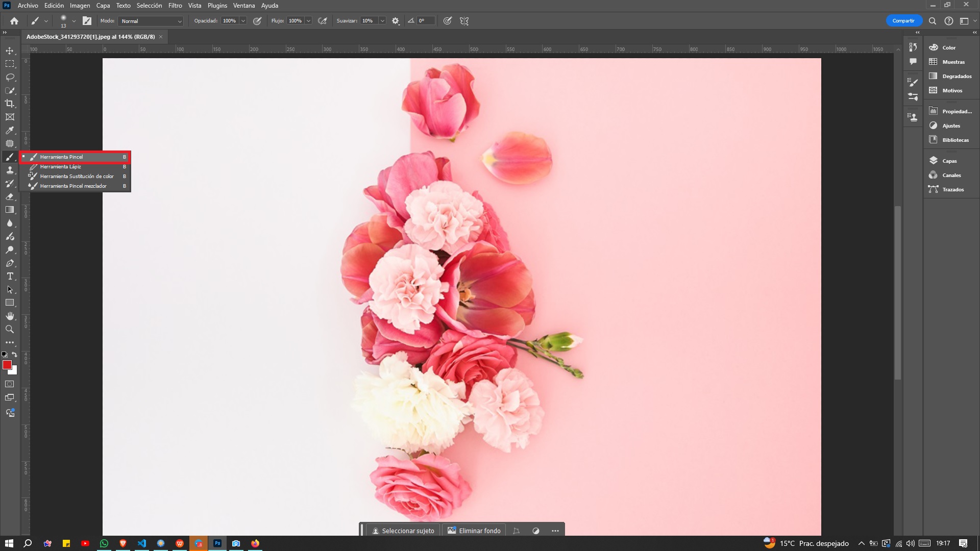980x551 pixels.
Task: Open the Capas panel
Action: [950, 161]
